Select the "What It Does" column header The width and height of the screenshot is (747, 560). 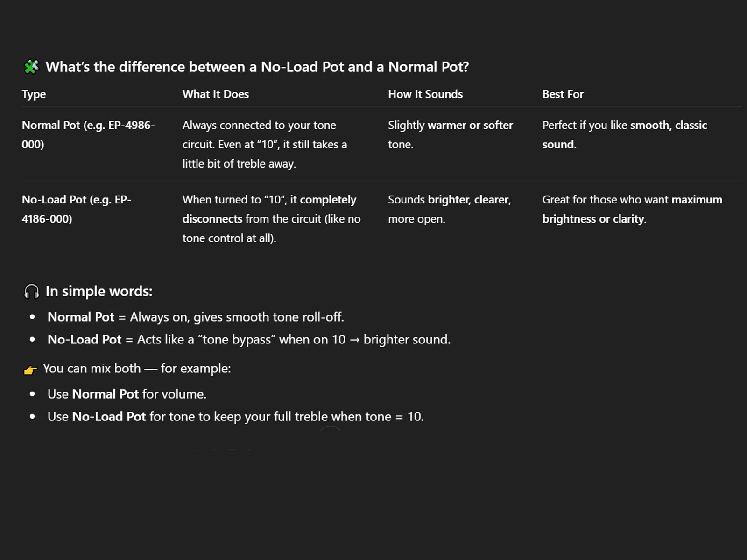click(x=215, y=94)
